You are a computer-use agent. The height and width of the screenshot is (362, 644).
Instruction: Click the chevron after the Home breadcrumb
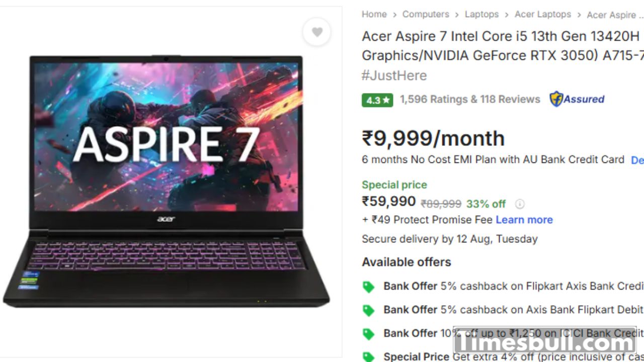[x=394, y=15]
